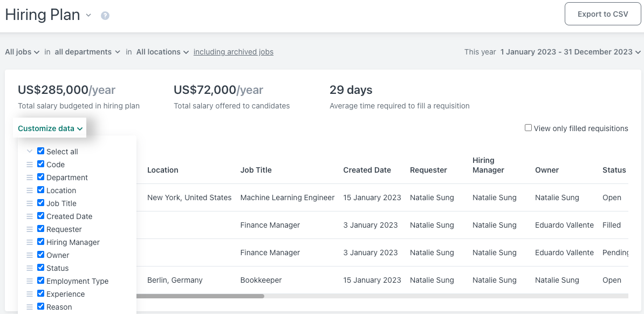Click the drag handle beside Hiring Manager

click(x=30, y=242)
